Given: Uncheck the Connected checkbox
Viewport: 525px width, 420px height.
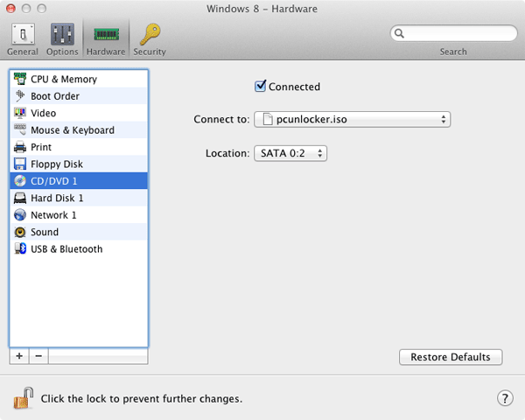Looking at the screenshot, I should tap(260, 86).
